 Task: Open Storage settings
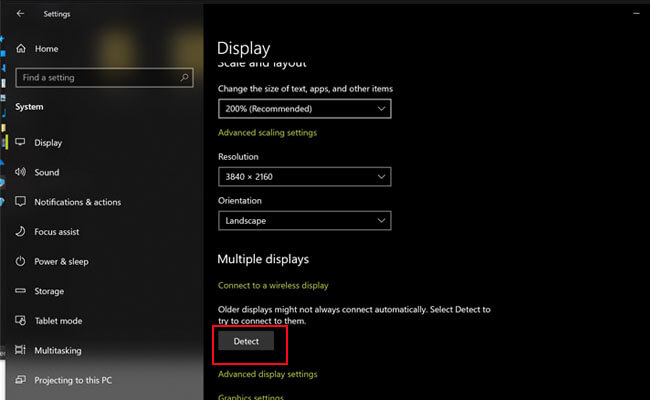tap(49, 291)
